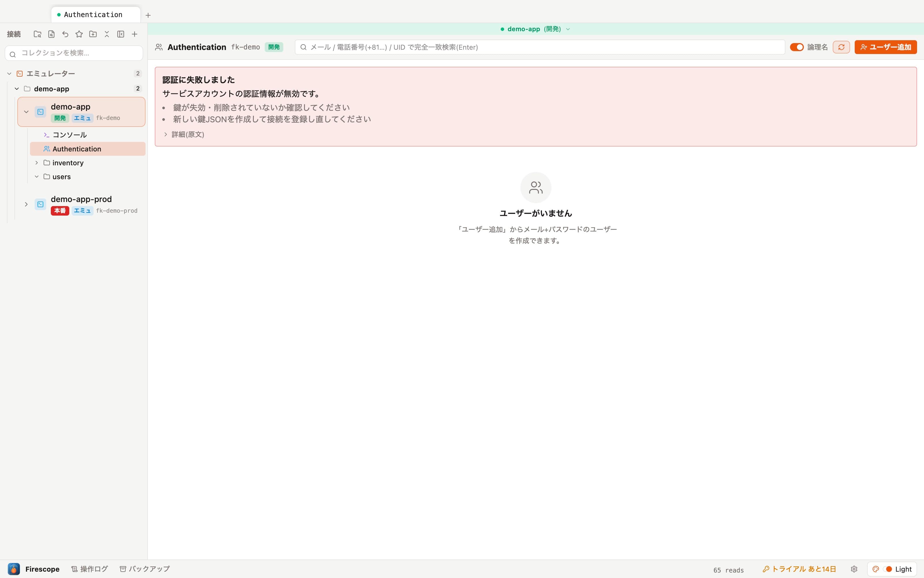Select Authentication in the sidebar tree

[88, 149]
